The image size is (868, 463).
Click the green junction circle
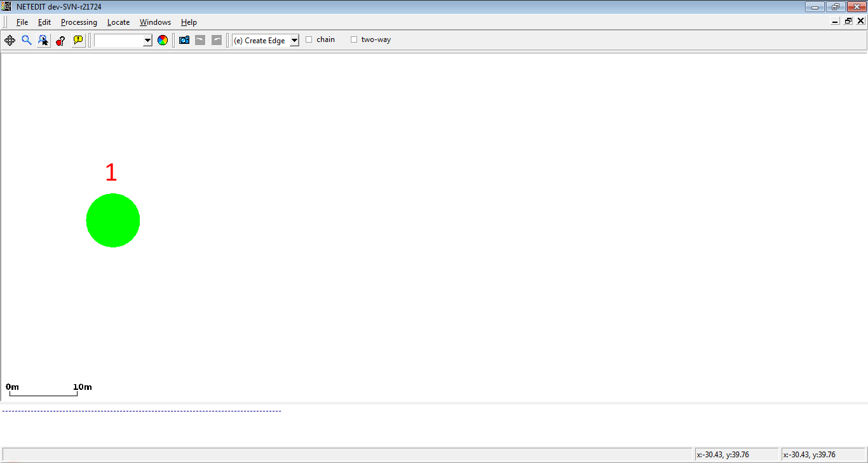(x=113, y=220)
